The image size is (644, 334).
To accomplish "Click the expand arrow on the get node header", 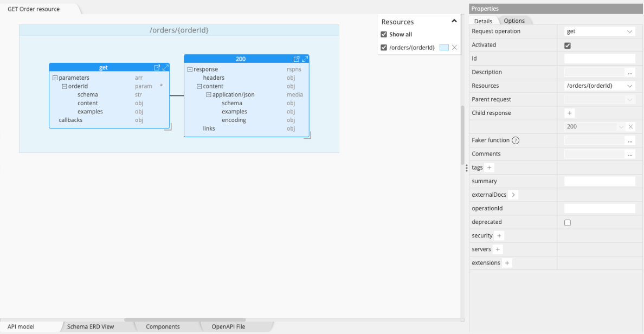I will tap(166, 67).
